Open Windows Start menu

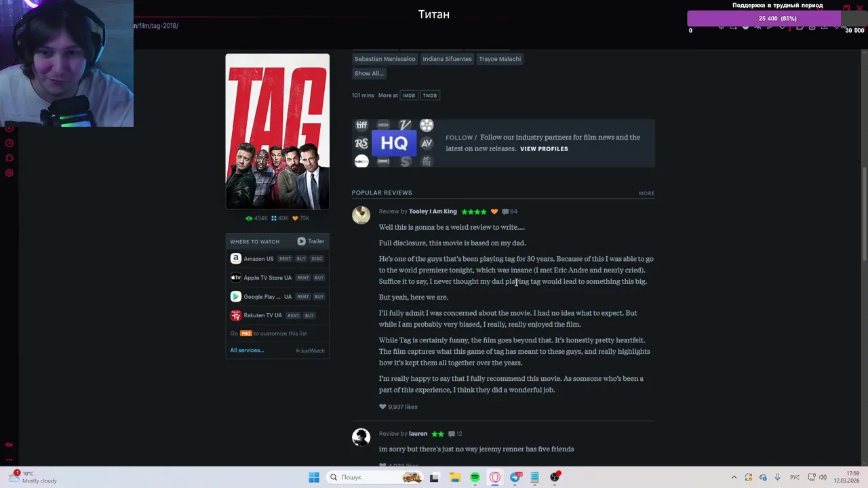(314, 477)
